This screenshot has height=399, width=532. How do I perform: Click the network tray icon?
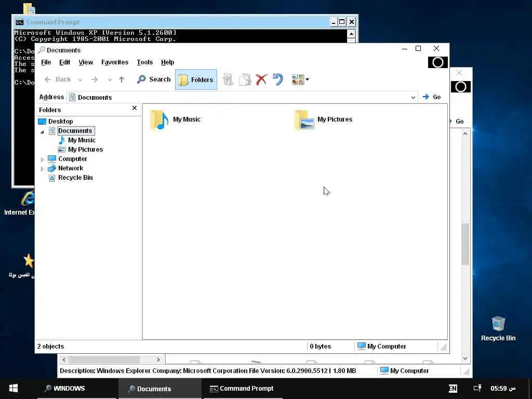pos(477,388)
